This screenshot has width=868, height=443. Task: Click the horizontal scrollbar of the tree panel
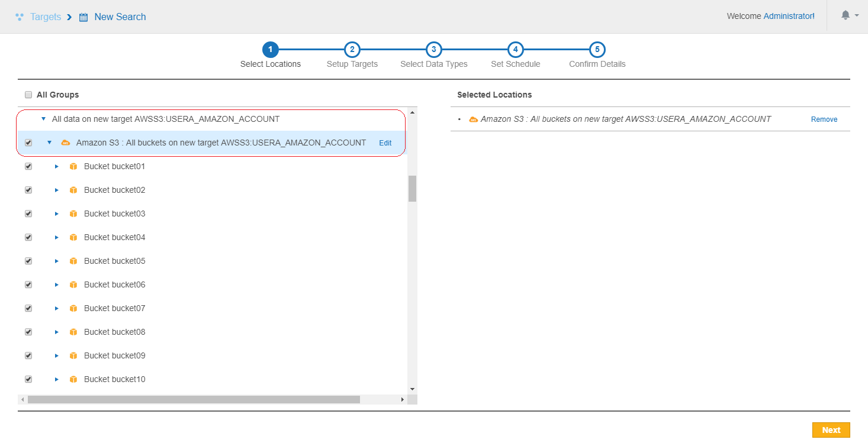(193, 400)
